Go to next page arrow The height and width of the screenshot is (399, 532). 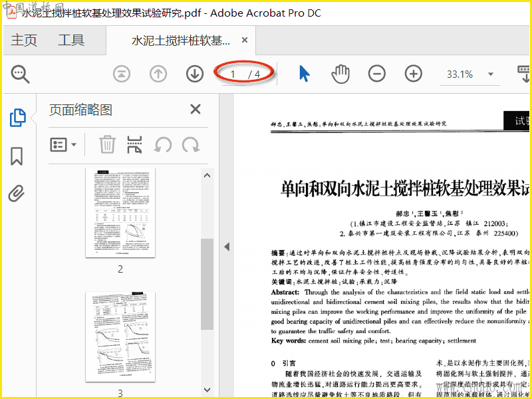[x=195, y=74]
